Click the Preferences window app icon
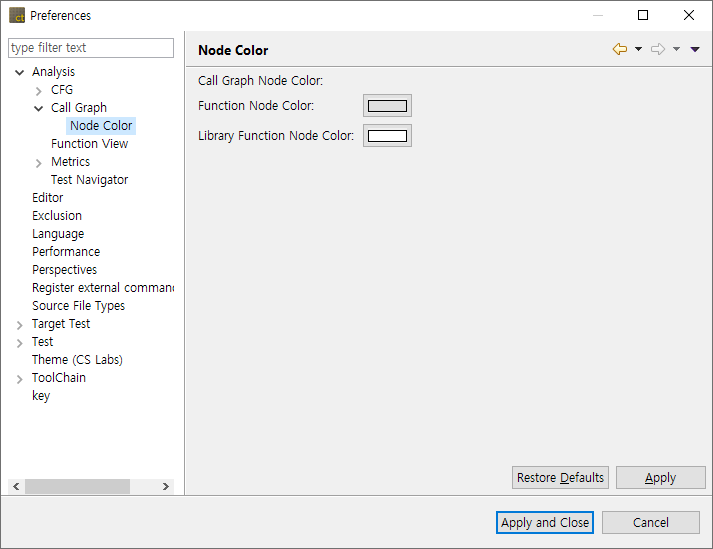Viewport: 713px width, 549px height. [17, 15]
